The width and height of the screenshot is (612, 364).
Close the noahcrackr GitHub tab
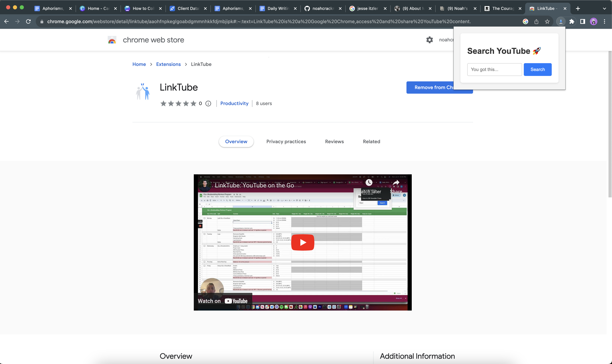click(340, 9)
